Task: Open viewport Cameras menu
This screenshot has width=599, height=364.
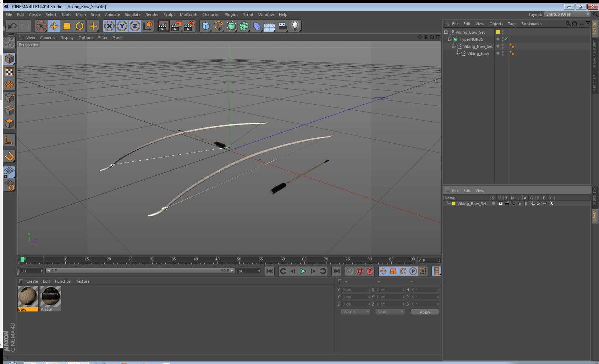Action: [48, 38]
